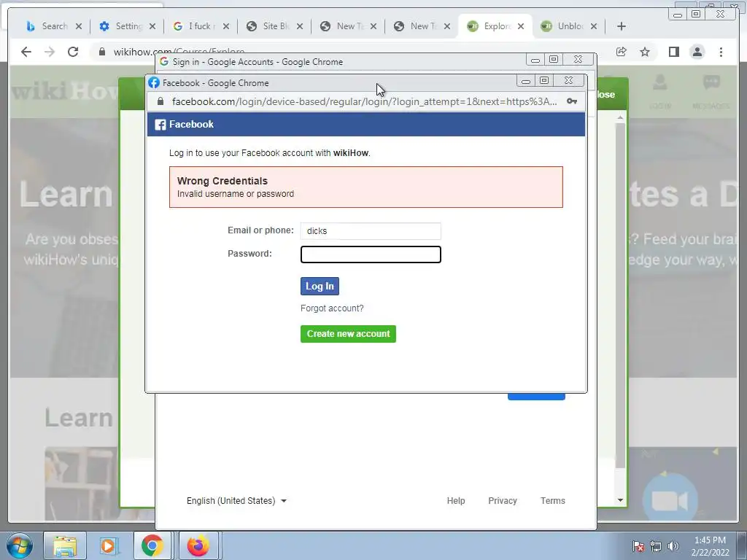The width and height of the screenshot is (747, 560).
Task: Open a new browser tab with plus button
Action: point(622,27)
